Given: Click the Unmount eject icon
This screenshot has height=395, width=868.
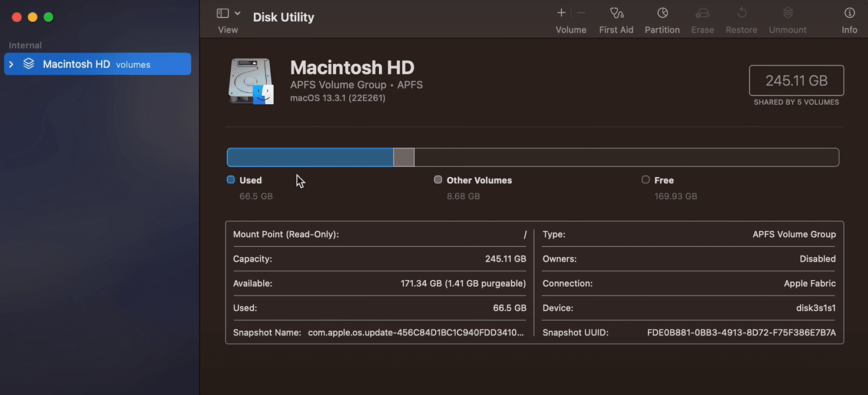Looking at the screenshot, I should pyautogui.click(x=787, y=13).
